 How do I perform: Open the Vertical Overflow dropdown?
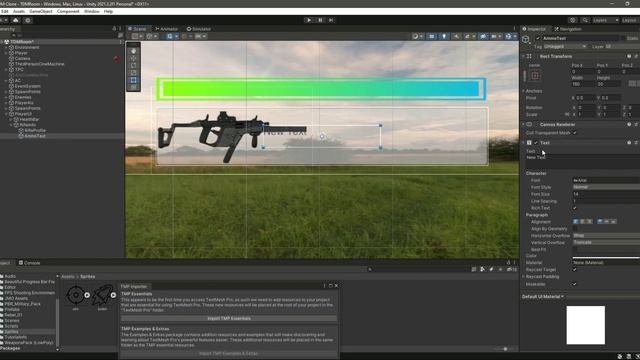606,242
